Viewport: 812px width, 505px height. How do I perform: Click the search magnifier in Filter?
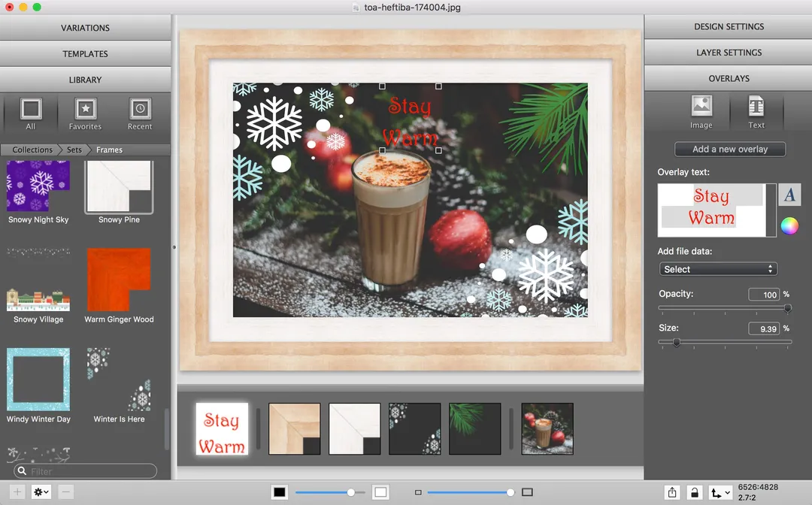click(x=22, y=471)
